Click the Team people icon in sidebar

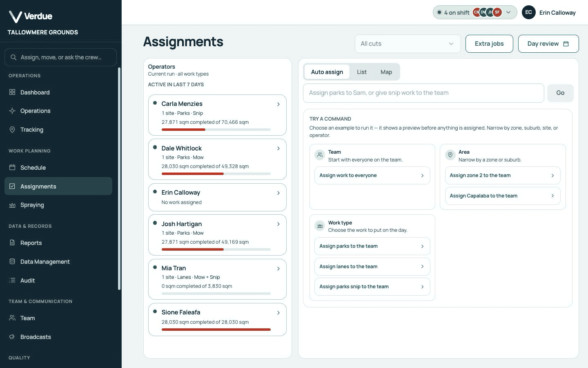(x=12, y=318)
